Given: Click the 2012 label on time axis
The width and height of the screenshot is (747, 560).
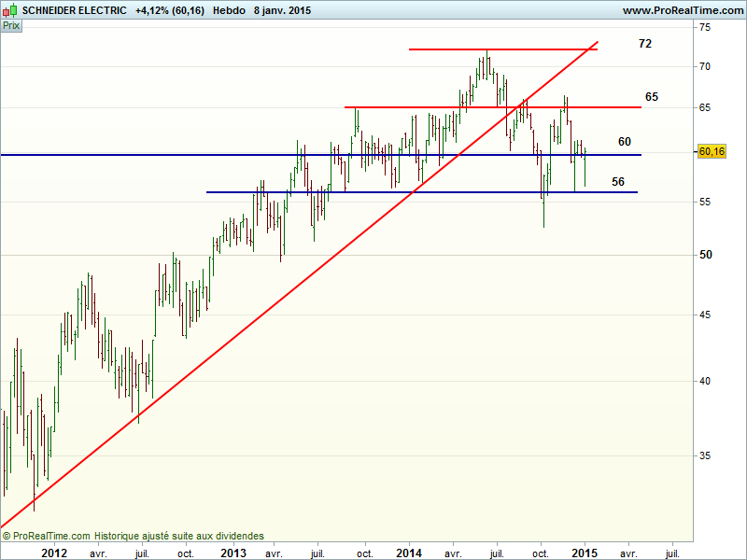Looking at the screenshot, I should pyautogui.click(x=55, y=553).
